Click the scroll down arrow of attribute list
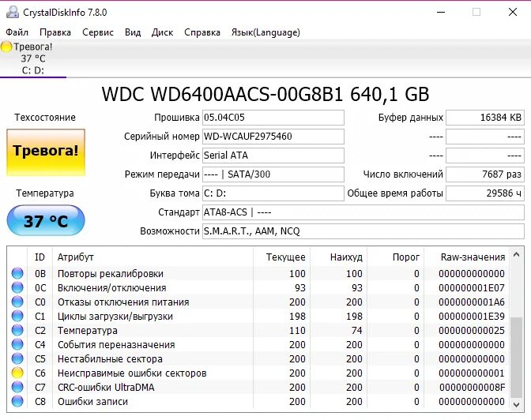Image resolution: width=531 pixels, height=420 pixels. coord(517,404)
